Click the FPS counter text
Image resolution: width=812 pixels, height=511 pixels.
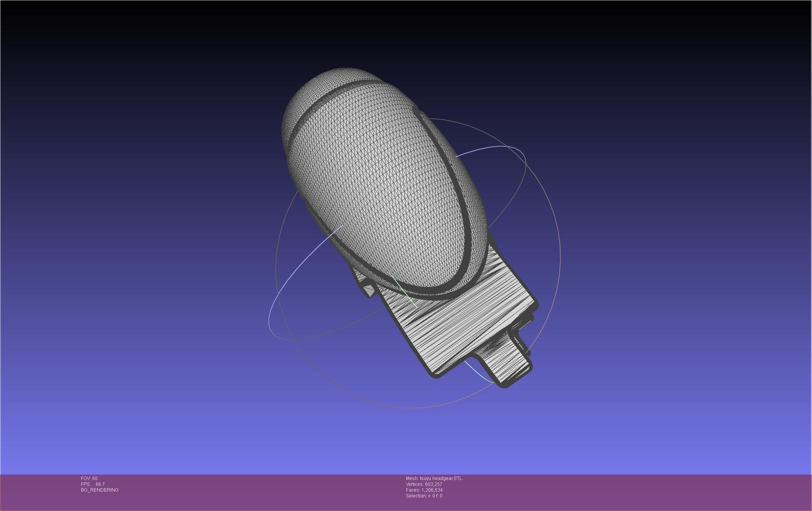tap(93, 484)
